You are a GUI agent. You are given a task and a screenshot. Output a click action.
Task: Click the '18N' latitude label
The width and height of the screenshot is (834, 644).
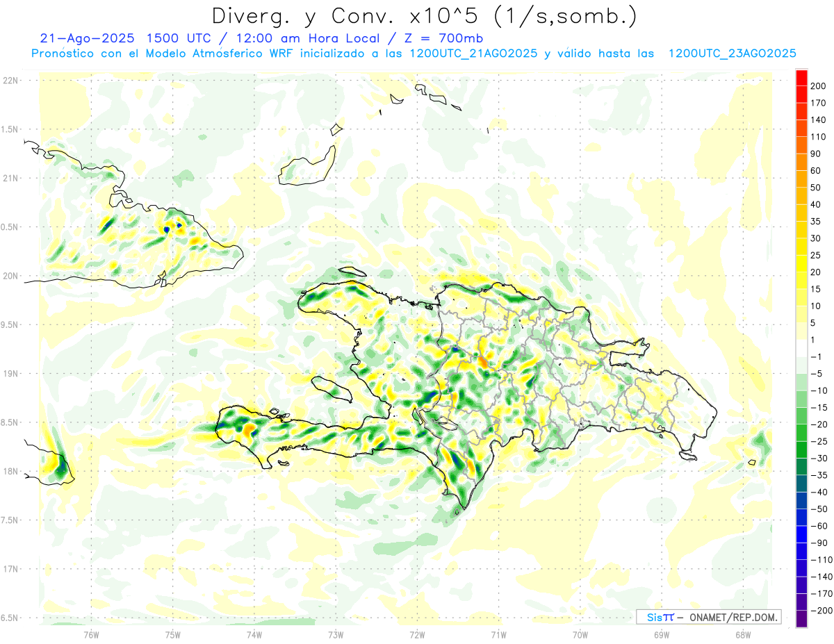[10, 471]
